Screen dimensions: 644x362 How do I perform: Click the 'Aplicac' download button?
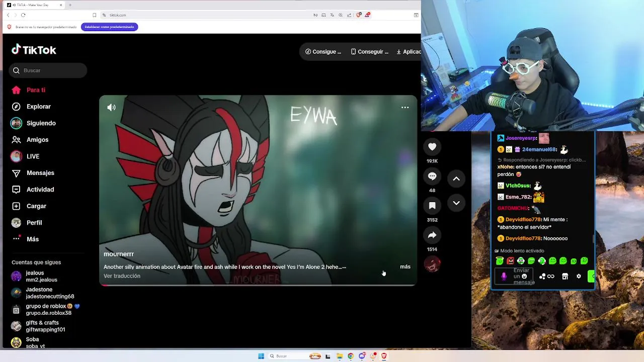[409, 52]
